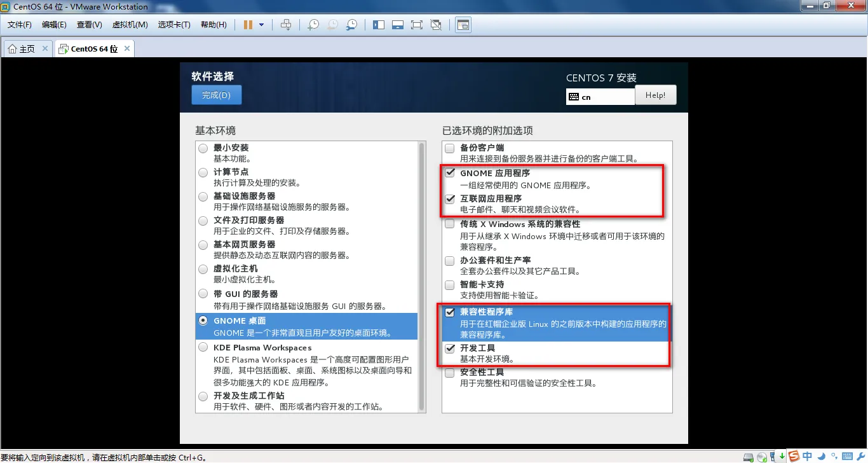Pause the virtual machine
868x463 pixels.
click(248, 25)
